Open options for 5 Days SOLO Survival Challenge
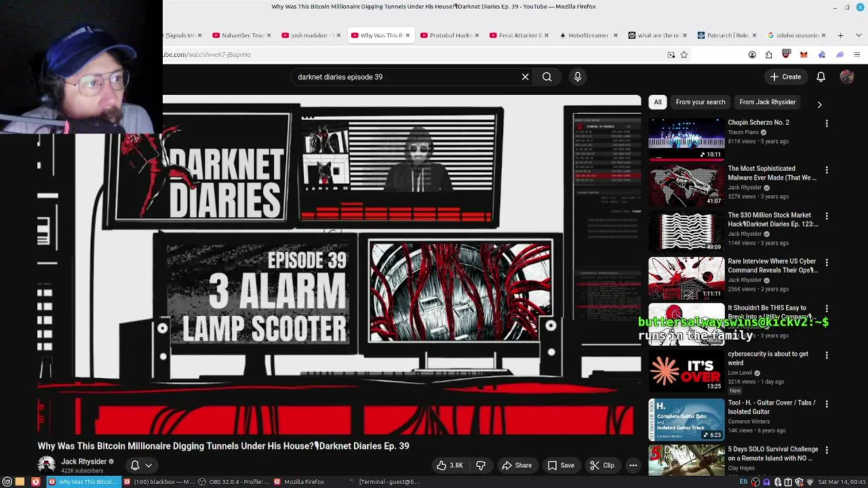Screen dimensions: 868x488 click(827, 450)
